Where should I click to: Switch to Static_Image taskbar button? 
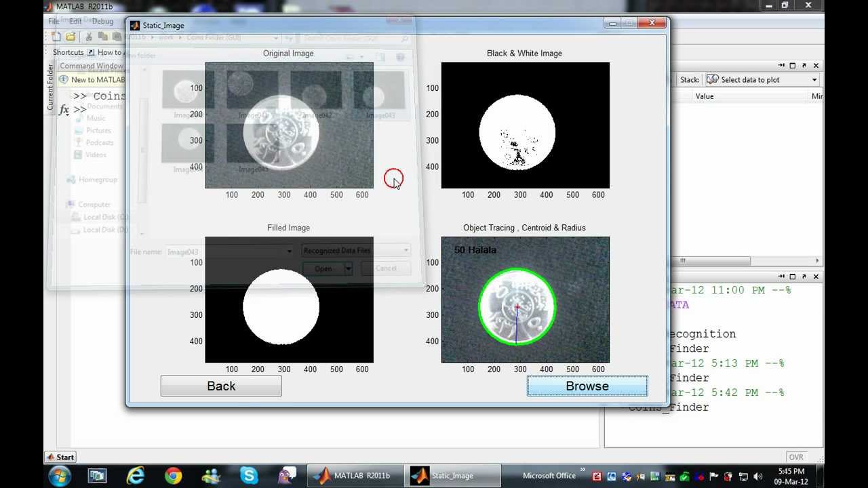(x=453, y=476)
